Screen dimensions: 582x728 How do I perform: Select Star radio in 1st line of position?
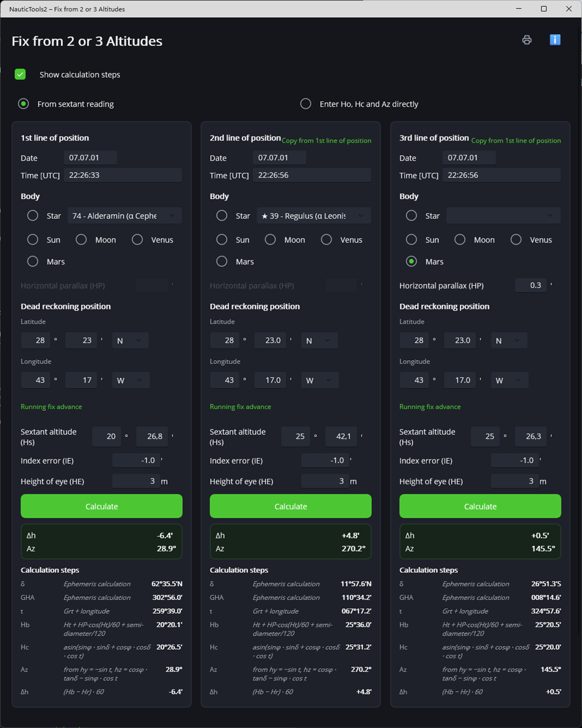33,216
